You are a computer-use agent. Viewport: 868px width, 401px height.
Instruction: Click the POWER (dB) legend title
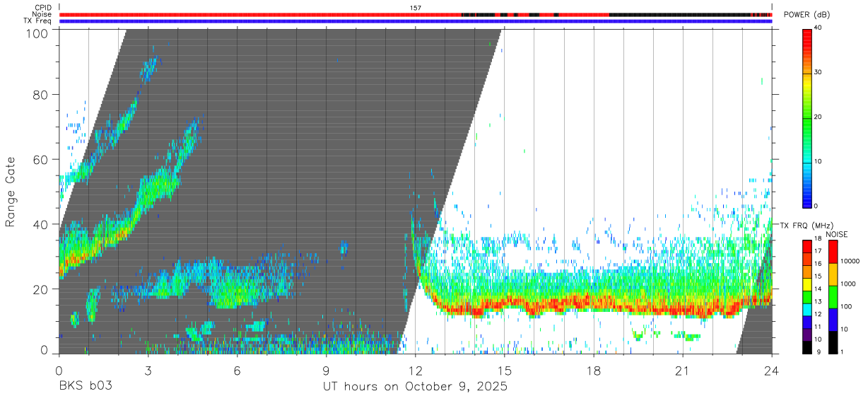(x=807, y=15)
